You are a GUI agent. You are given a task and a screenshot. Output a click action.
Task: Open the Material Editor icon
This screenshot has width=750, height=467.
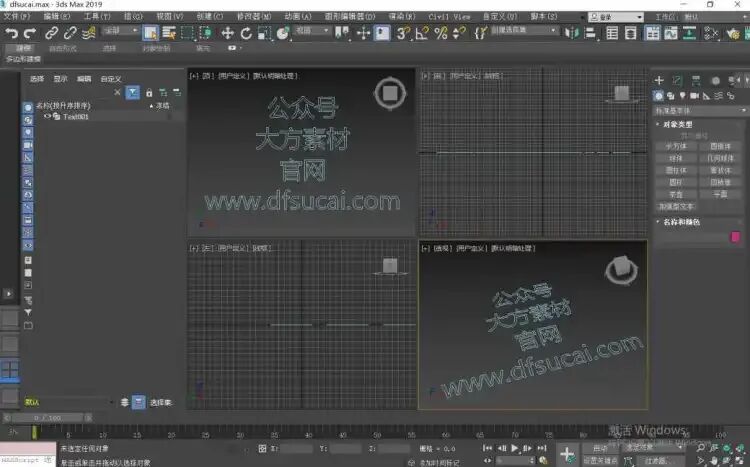[711, 33]
